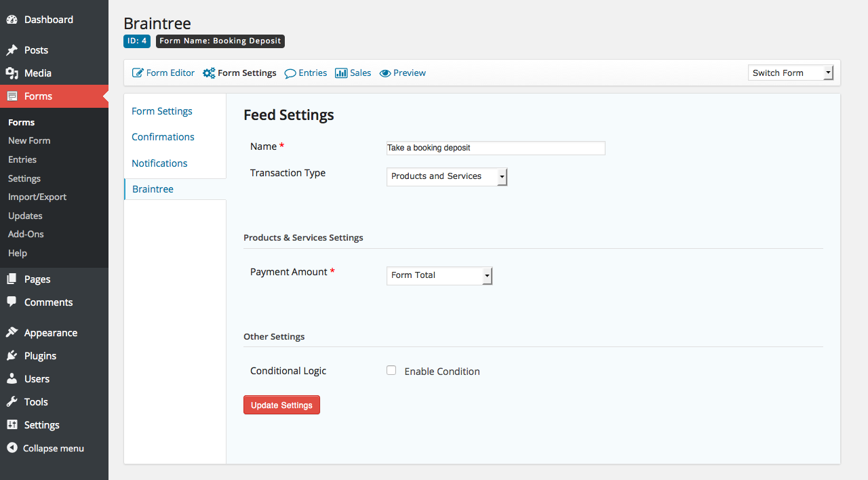Enable the Conditional Logic checkbox
Viewport: 868px width, 480px height.
click(391, 370)
